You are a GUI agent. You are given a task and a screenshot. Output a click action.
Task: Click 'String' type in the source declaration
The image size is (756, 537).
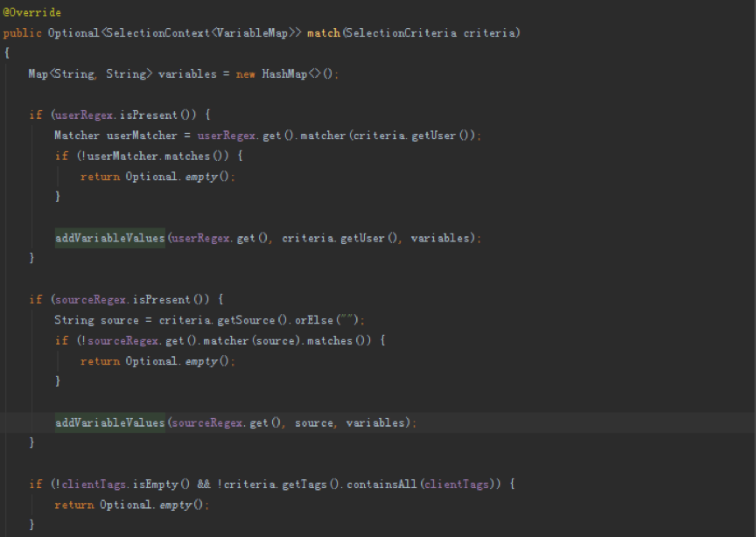point(74,320)
